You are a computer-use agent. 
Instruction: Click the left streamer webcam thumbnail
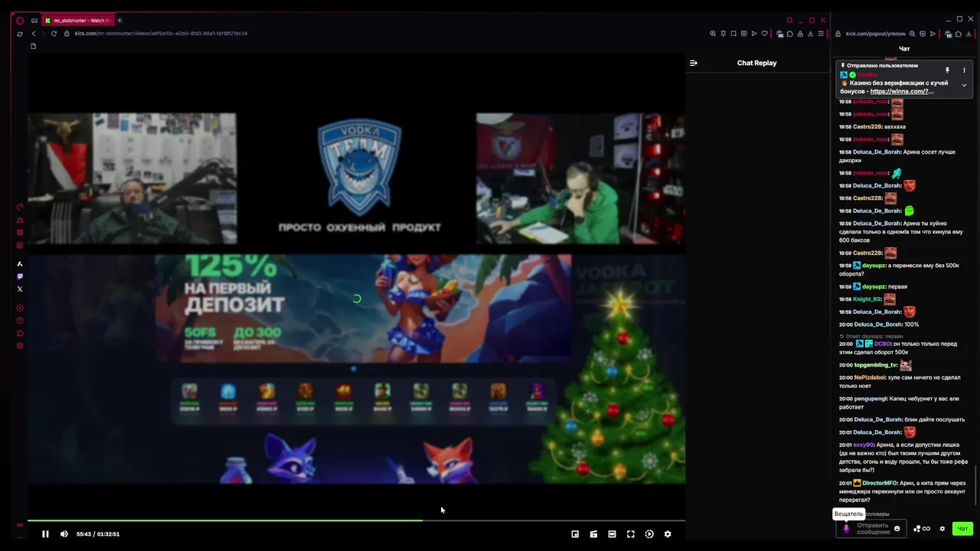click(132, 178)
